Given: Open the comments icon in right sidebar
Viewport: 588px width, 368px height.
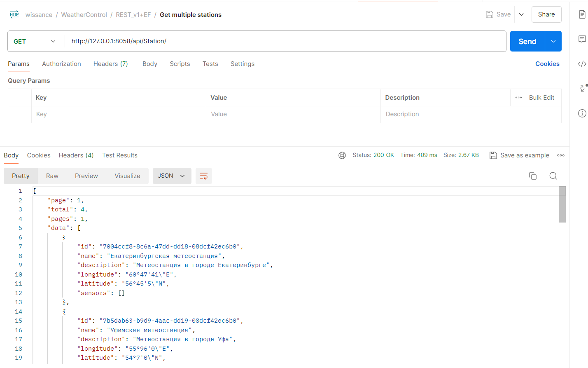Looking at the screenshot, I should (x=582, y=39).
